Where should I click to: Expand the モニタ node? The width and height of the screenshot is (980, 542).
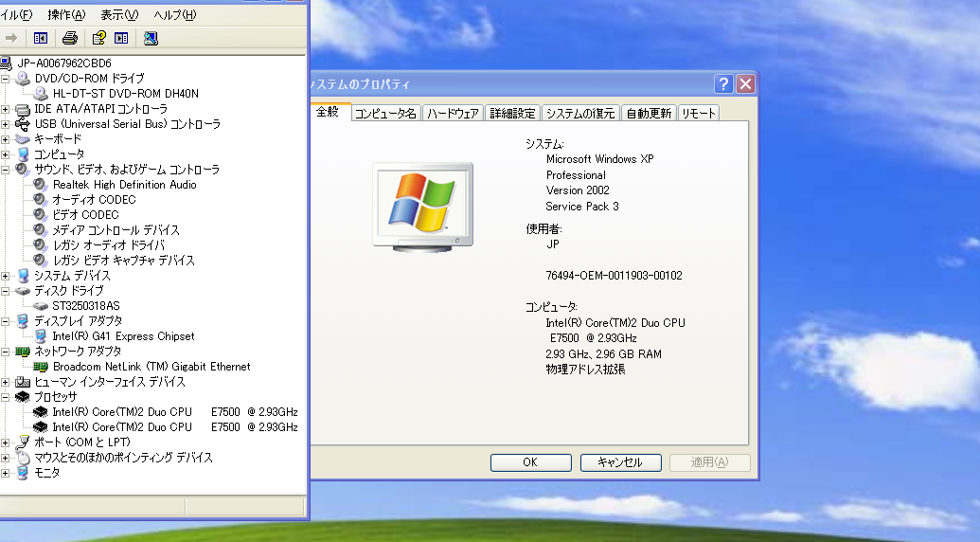pyautogui.click(x=5, y=473)
